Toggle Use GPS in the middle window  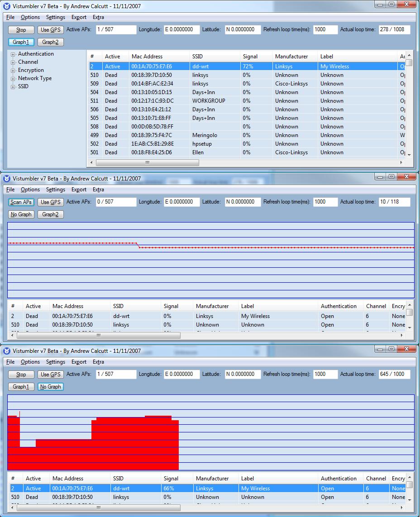point(51,202)
